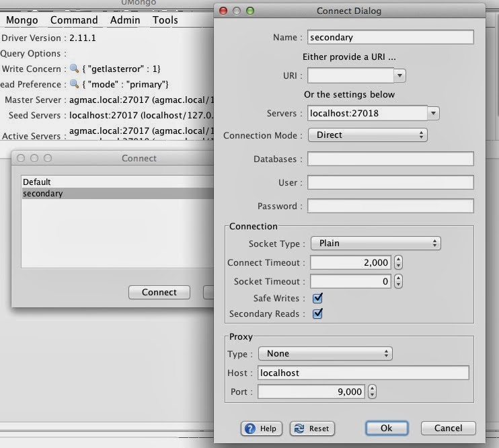Open the Command menu
The width and height of the screenshot is (499, 448).
[x=74, y=20]
